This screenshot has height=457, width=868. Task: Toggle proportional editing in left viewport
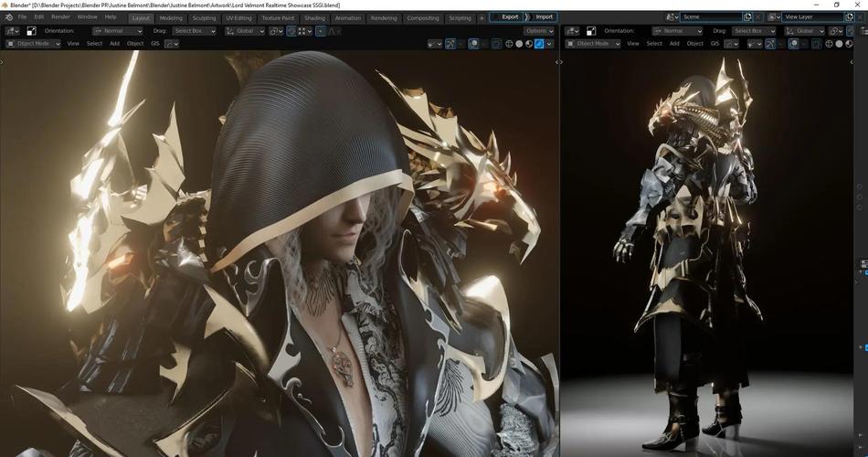click(321, 31)
